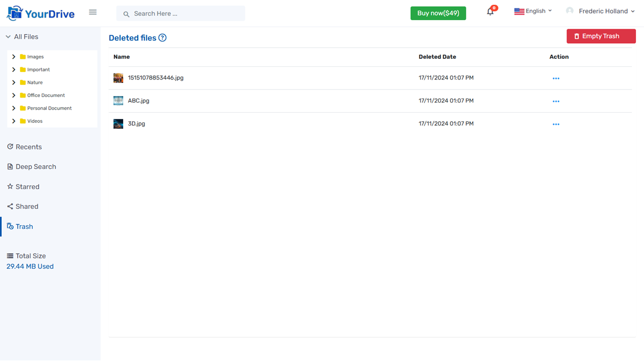Image resolution: width=644 pixels, height=362 pixels.
Task: Click the Shared files icon
Action: (x=9, y=206)
